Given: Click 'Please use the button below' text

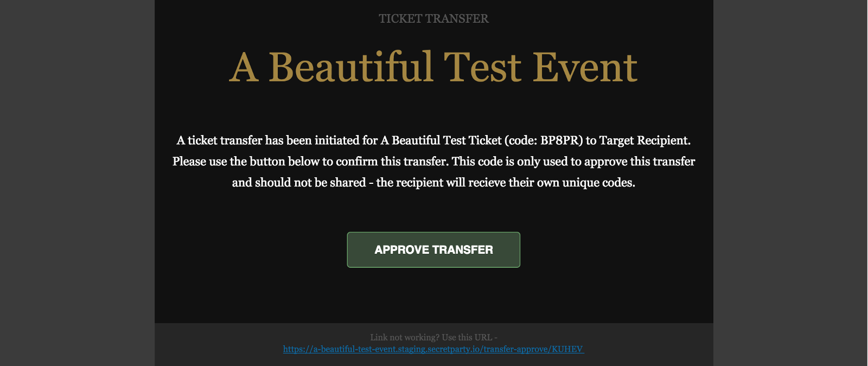Looking at the screenshot, I should click(x=246, y=162).
